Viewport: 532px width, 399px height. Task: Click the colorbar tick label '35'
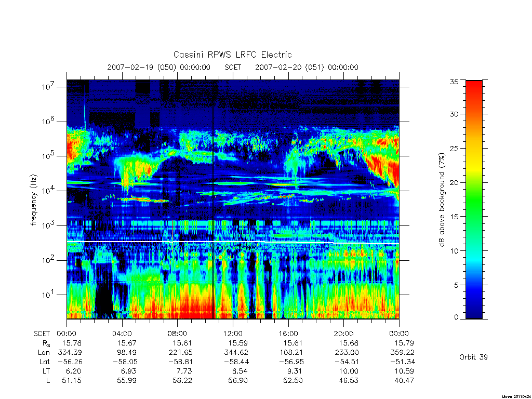click(x=454, y=82)
